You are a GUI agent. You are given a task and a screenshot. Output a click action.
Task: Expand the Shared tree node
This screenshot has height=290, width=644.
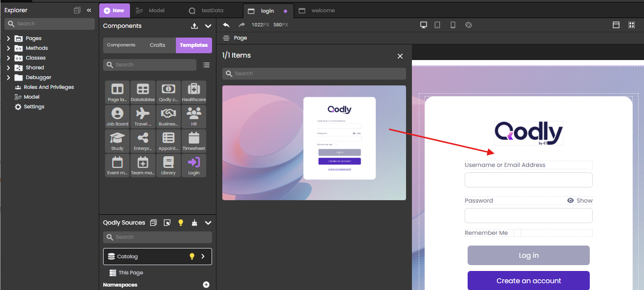(x=8, y=68)
